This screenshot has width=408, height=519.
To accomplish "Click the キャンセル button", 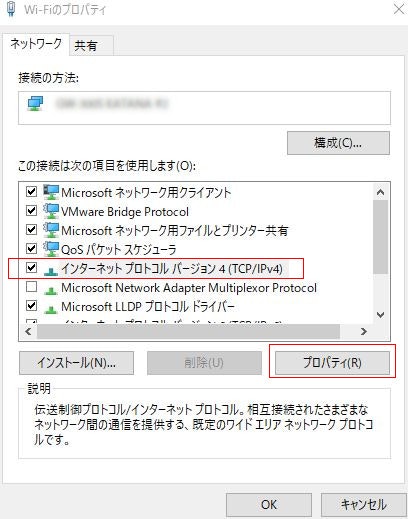I will (363, 504).
